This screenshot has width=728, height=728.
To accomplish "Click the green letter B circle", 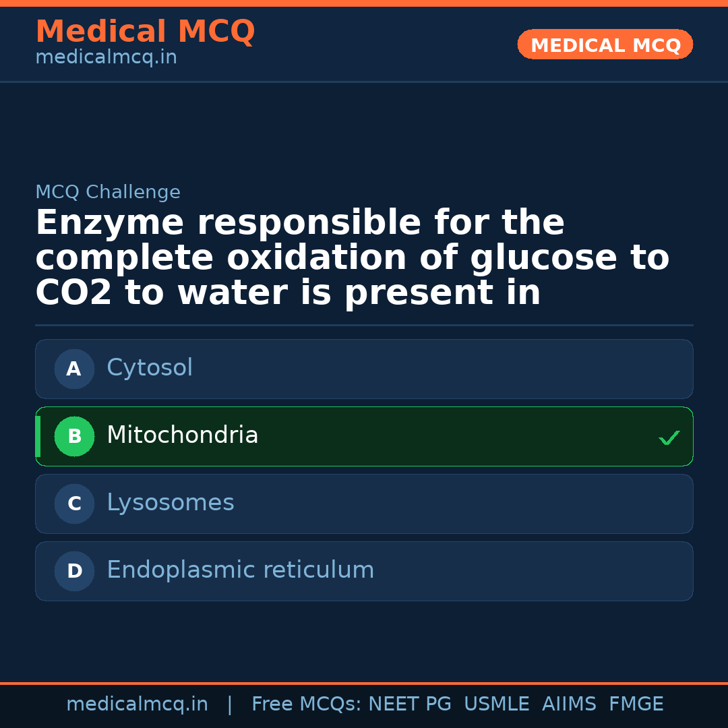I will (74, 437).
